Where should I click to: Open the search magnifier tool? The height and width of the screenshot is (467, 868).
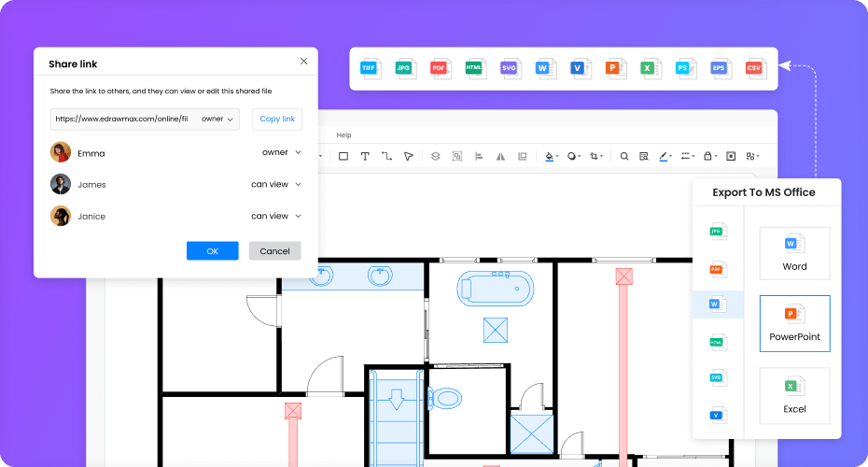tap(623, 156)
